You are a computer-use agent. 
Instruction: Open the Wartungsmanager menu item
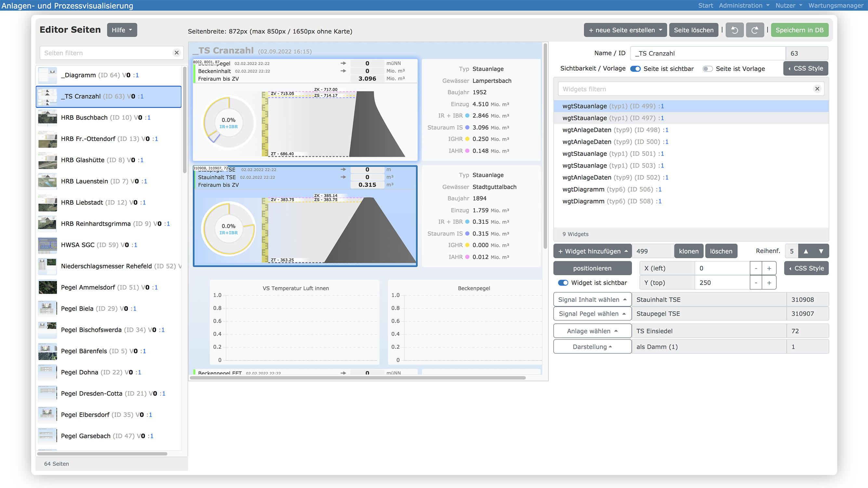pyautogui.click(x=836, y=6)
